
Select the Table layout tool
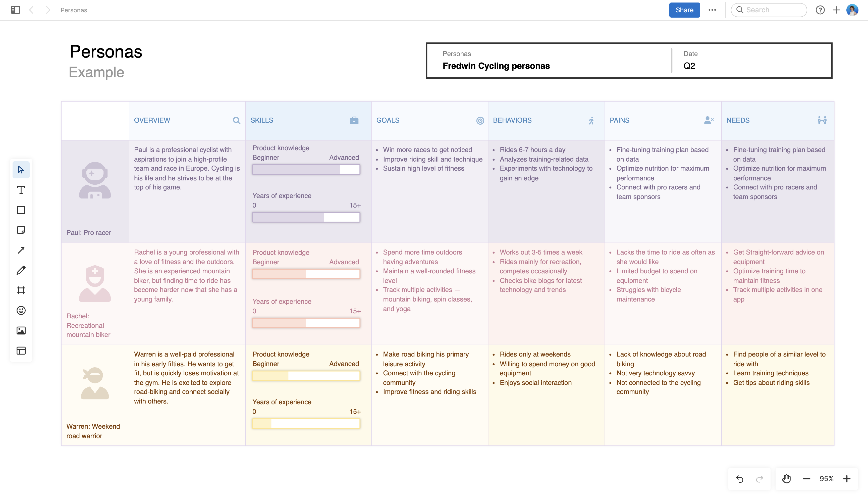click(x=21, y=351)
